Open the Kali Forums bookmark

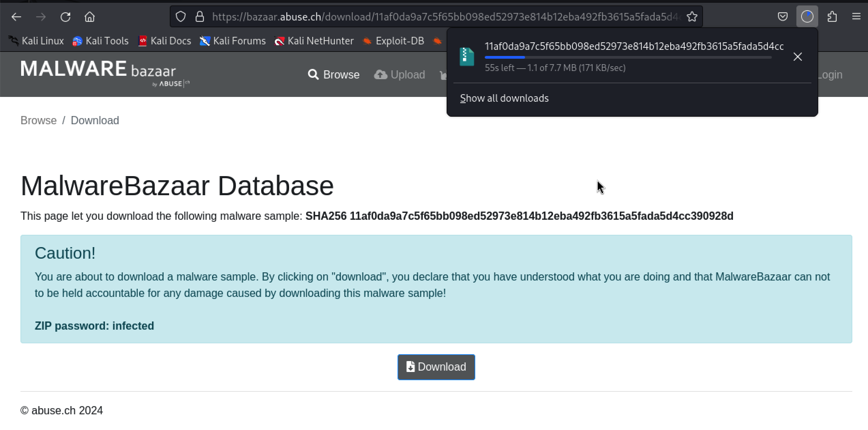click(x=233, y=41)
